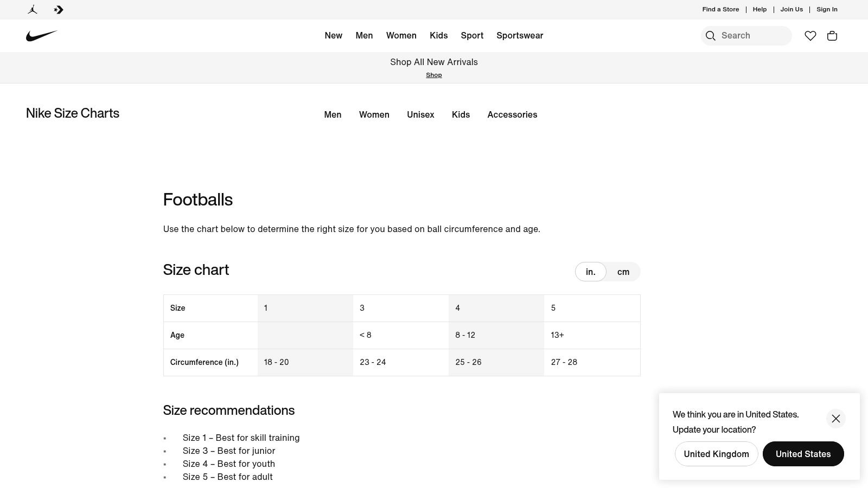Click 'Size 5 – Best for adult'
Image resolution: width=868 pixels, height=488 pixels.
228,477
